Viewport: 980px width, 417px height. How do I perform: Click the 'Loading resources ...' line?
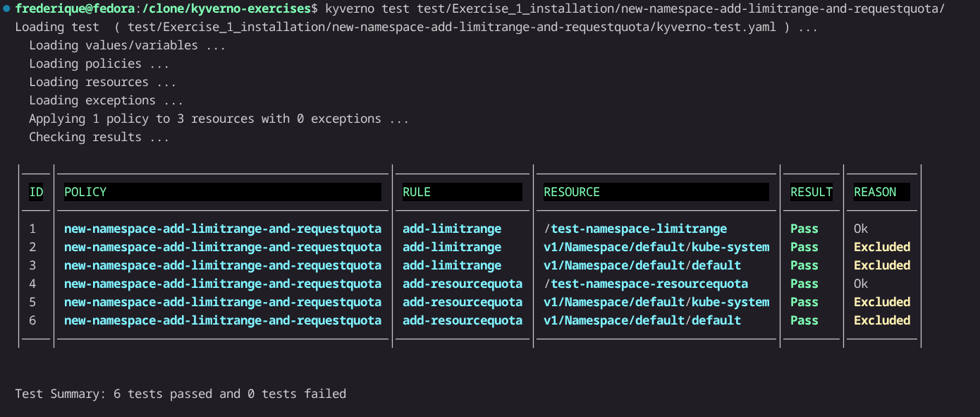coord(103,82)
